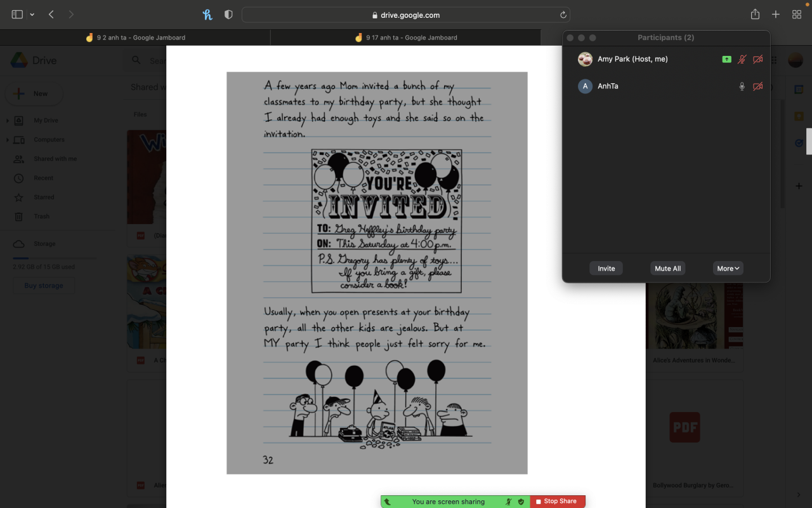Viewport: 812px width, 508px height.
Task: Toggle AnhTa's video camera
Action: coord(757,86)
